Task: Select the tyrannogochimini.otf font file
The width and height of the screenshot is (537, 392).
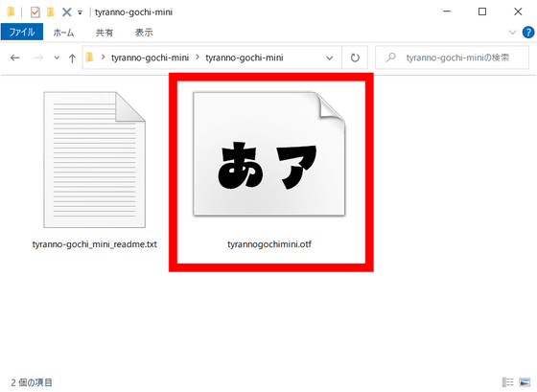Action: (269, 172)
